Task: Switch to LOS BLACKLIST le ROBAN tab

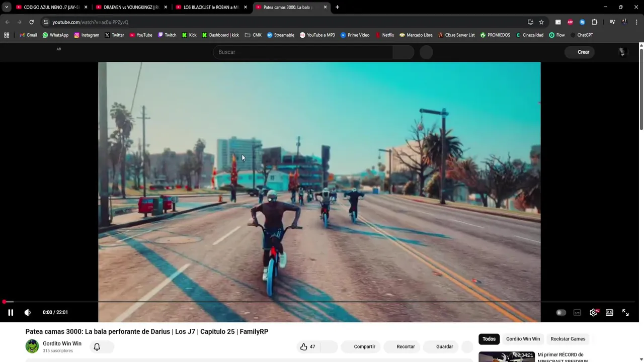Action: coord(211,7)
